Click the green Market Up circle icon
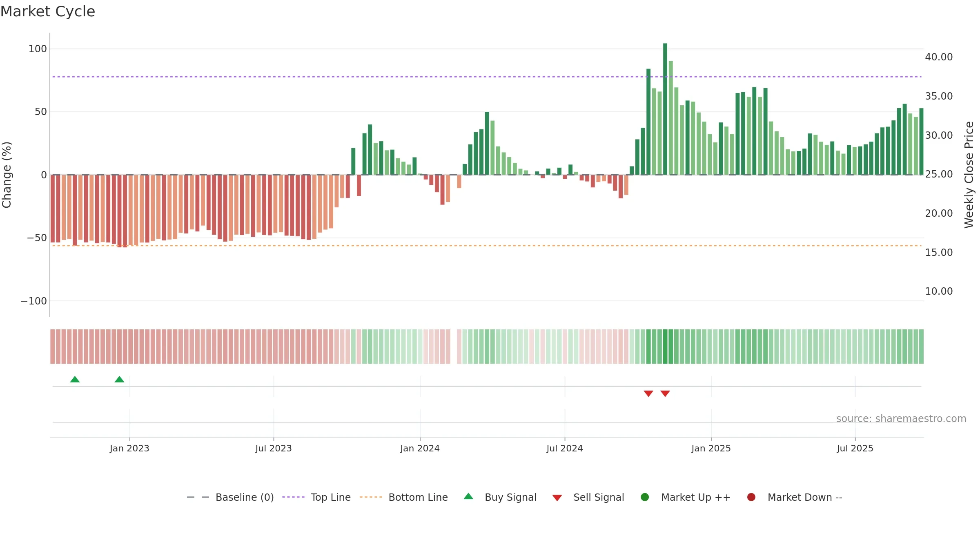Screen dimensions: 980x551 [x=645, y=497]
